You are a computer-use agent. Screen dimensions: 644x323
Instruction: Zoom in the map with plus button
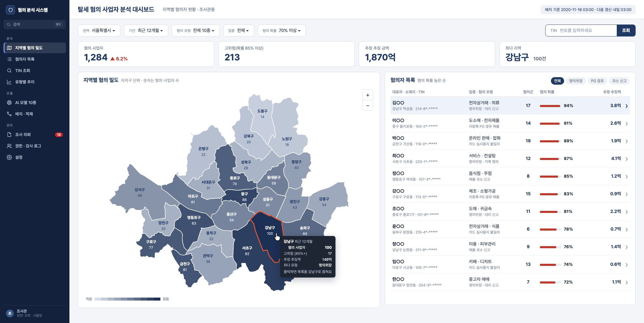[367, 95]
